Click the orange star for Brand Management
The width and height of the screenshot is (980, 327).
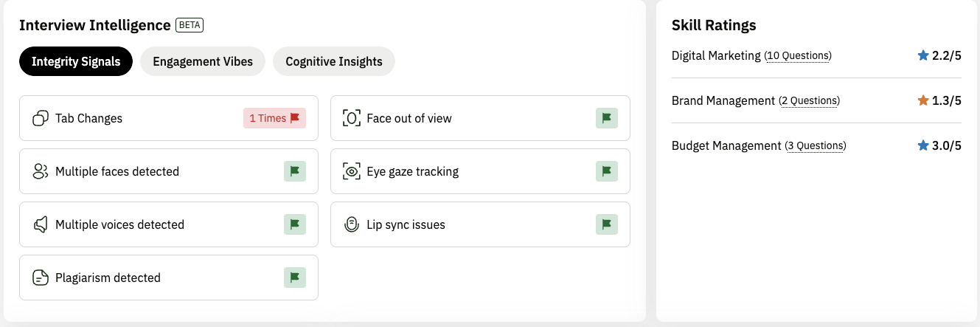(922, 100)
